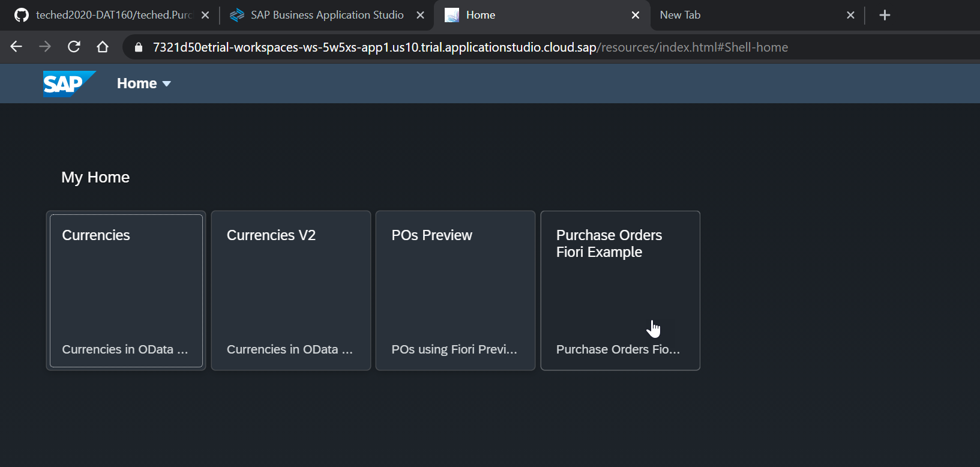Launch the POs Preview tile
The image size is (980, 467).
(x=455, y=291)
